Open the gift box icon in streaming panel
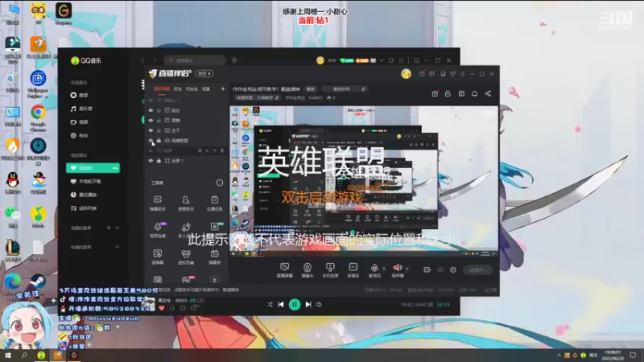 click(x=435, y=93)
